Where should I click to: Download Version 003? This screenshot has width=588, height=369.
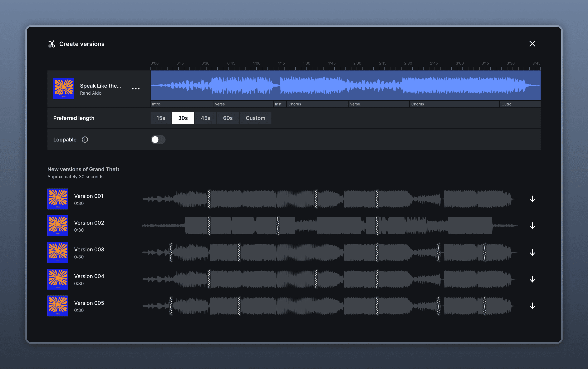[532, 252]
